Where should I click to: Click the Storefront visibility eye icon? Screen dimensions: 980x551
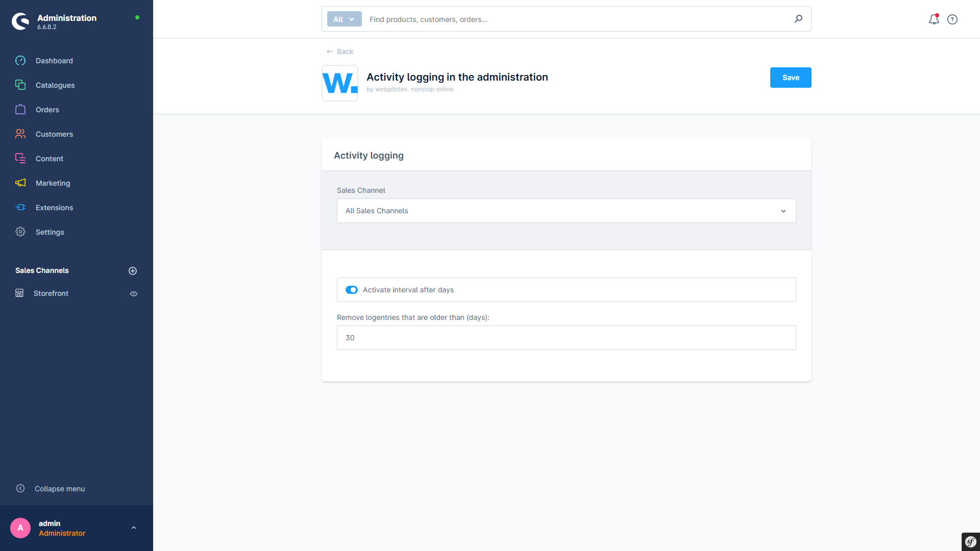coord(134,293)
